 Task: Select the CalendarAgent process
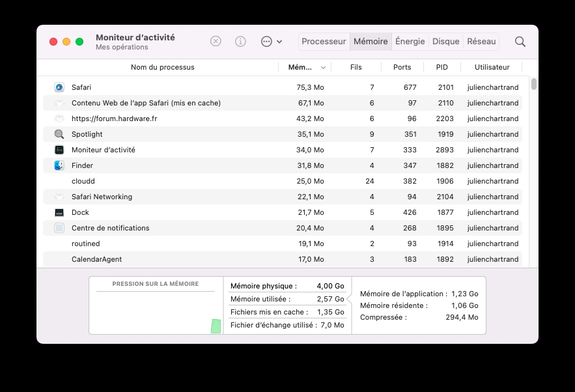(x=96, y=259)
